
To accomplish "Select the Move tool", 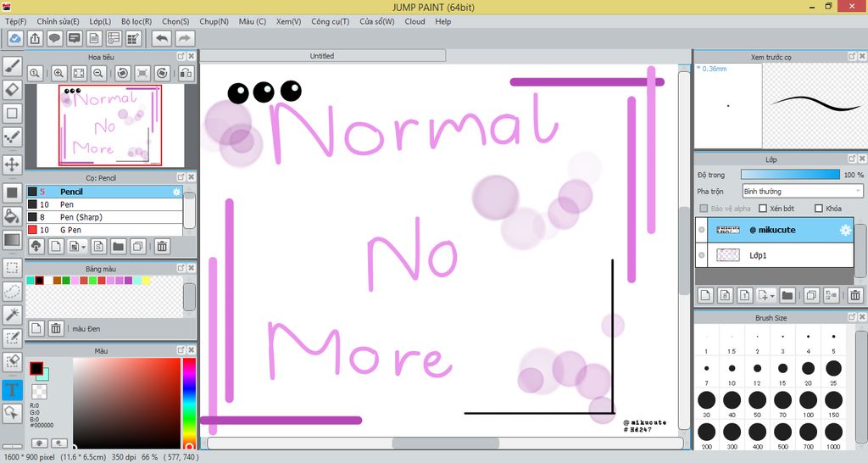I will (x=13, y=164).
